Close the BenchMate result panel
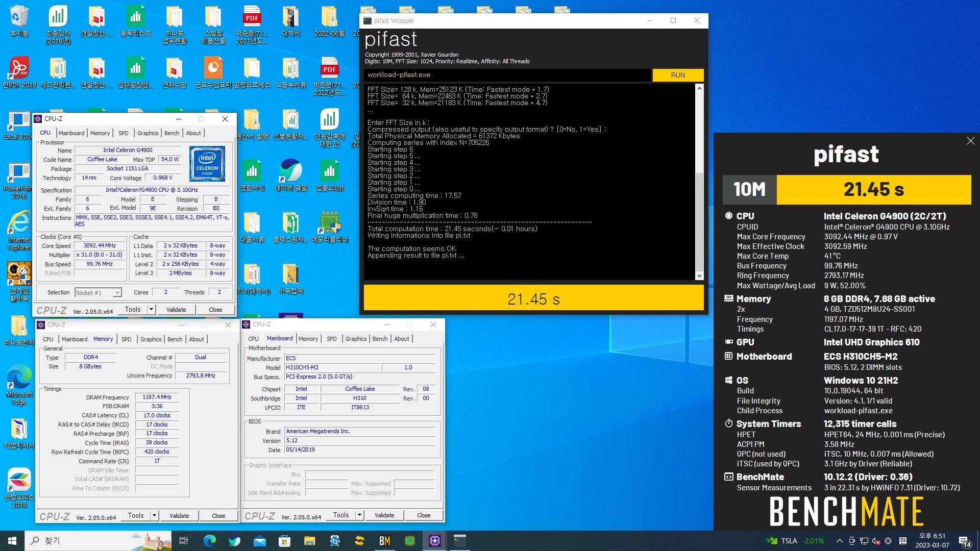The image size is (980, 551). point(970,141)
